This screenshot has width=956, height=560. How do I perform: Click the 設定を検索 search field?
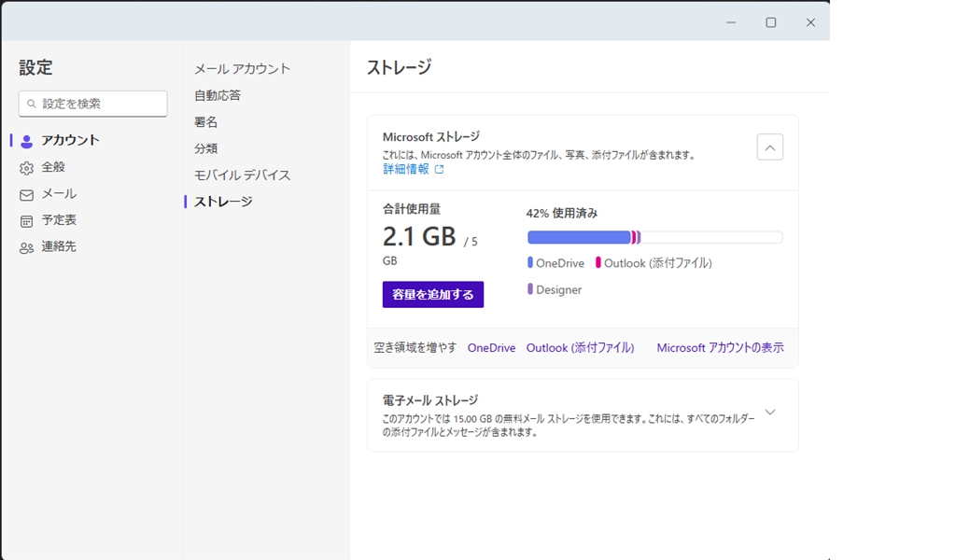click(x=92, y=104)
